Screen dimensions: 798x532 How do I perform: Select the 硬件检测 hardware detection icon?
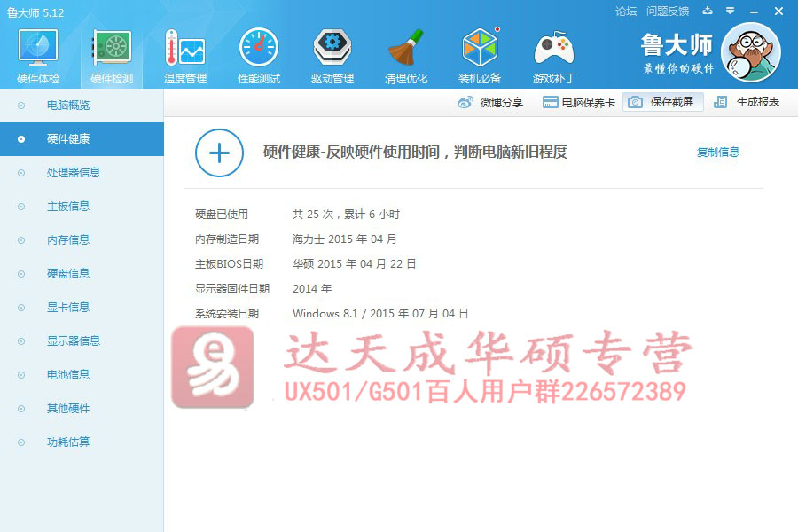click(112, 47)
